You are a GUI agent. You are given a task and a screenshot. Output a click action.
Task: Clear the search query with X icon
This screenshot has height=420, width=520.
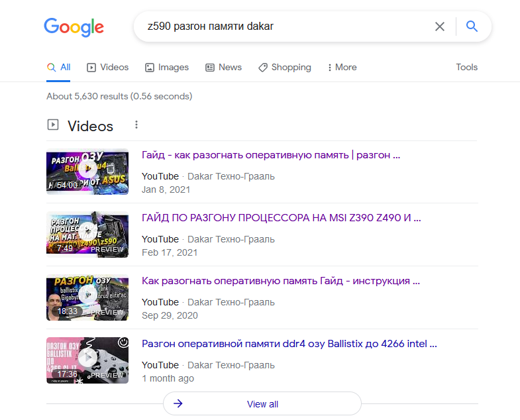tap(440, 26)
